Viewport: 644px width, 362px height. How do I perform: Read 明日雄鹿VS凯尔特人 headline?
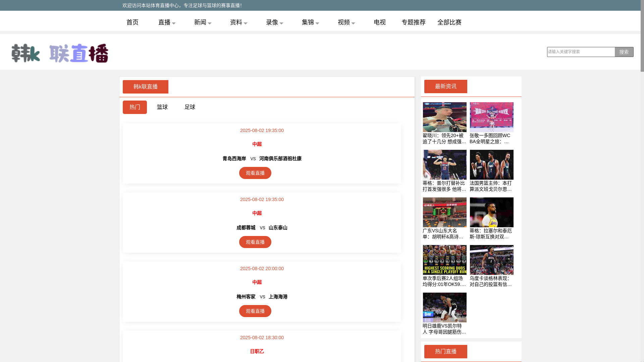444,329
